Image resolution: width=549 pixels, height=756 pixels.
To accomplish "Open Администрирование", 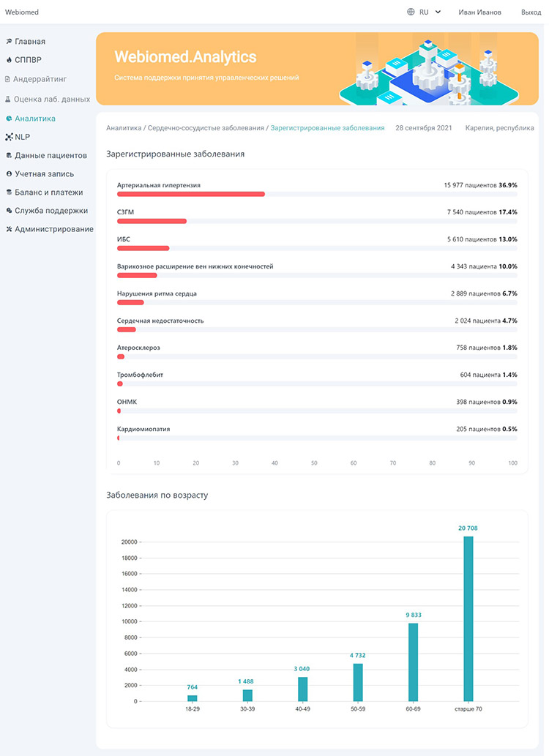I will pyautogui.click(x=54, y=229).
